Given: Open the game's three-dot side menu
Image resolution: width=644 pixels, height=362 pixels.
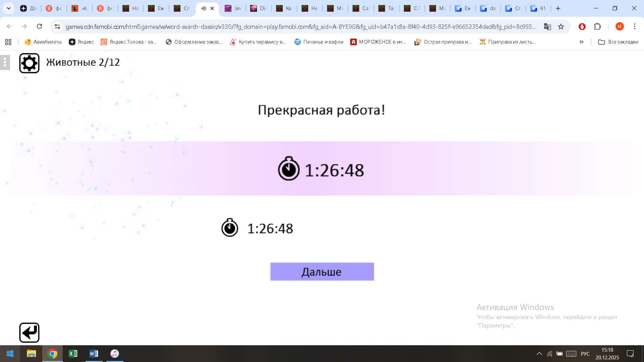Looking at the screenshot, I should point(5,62).
